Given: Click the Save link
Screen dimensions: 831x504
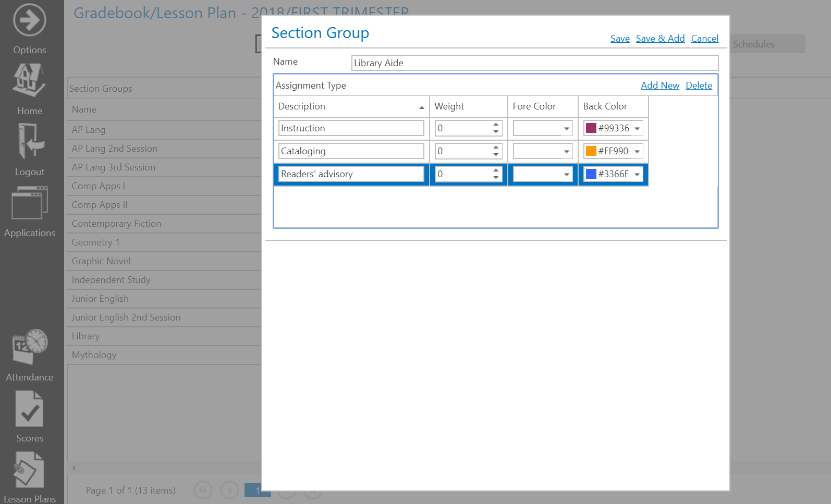Looking at the screenshot, I should [x=620, y=39].
